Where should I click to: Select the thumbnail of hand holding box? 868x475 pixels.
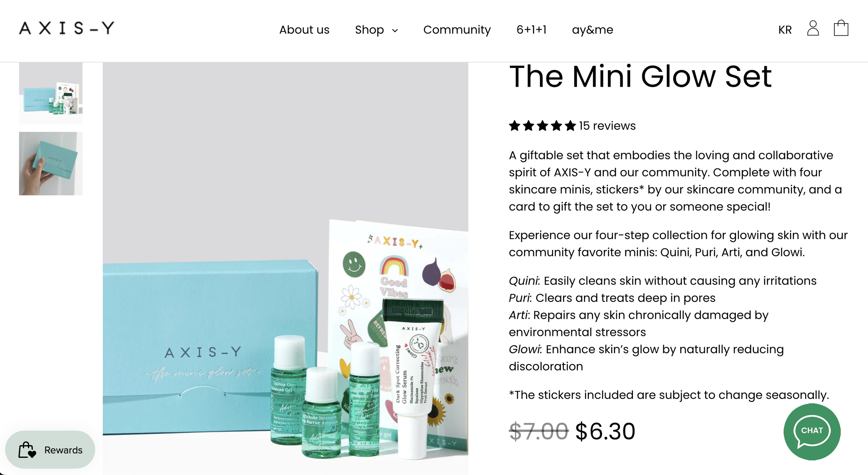pos(51,163)
